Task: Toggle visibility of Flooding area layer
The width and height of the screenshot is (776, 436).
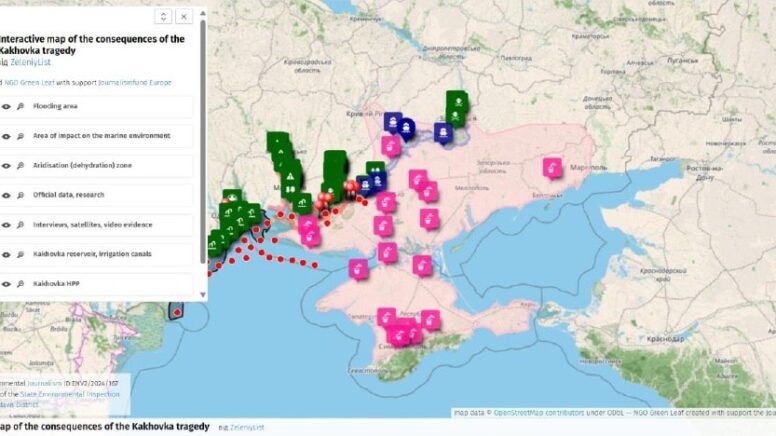Action: 6,105
